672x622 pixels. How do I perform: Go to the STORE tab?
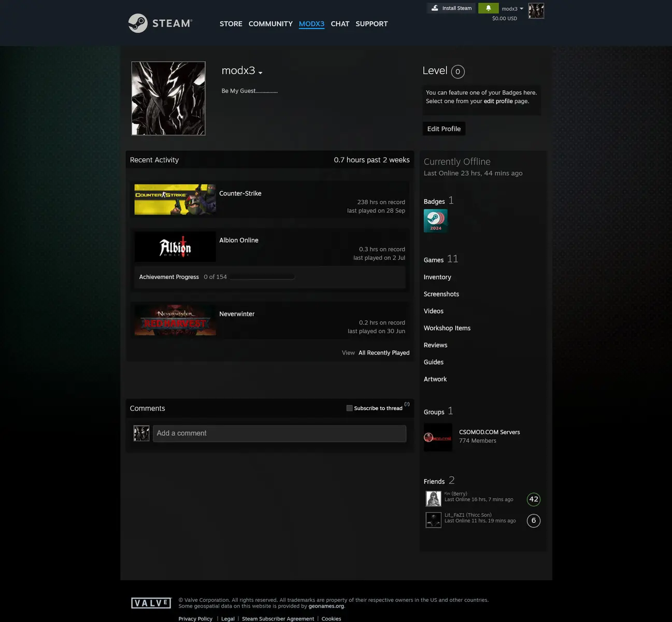(x=231, y=24)
